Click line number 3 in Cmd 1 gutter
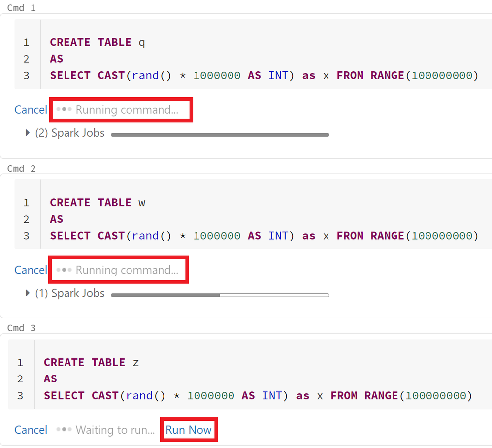 click(x=26, y=75)
